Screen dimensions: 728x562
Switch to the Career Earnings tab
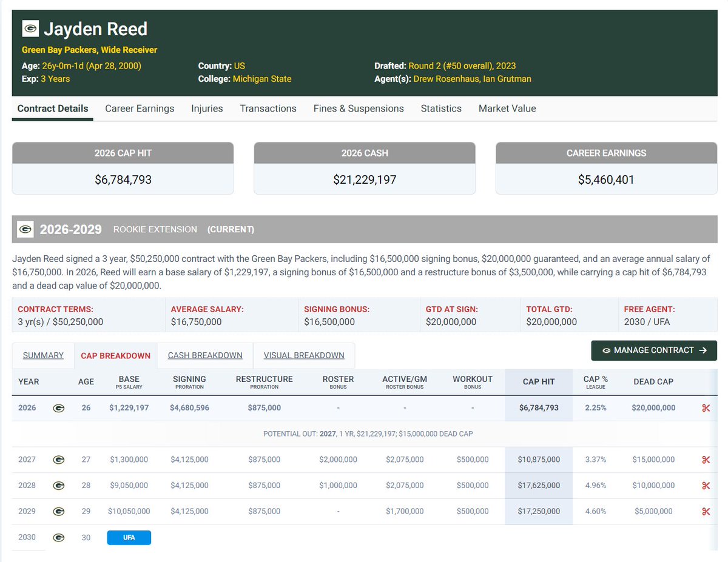pyautogui.click(x=140, y=109)
